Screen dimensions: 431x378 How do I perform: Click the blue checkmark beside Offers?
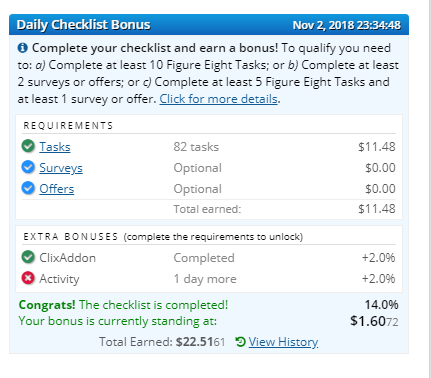pyautogui.click(x=28, y=188)
